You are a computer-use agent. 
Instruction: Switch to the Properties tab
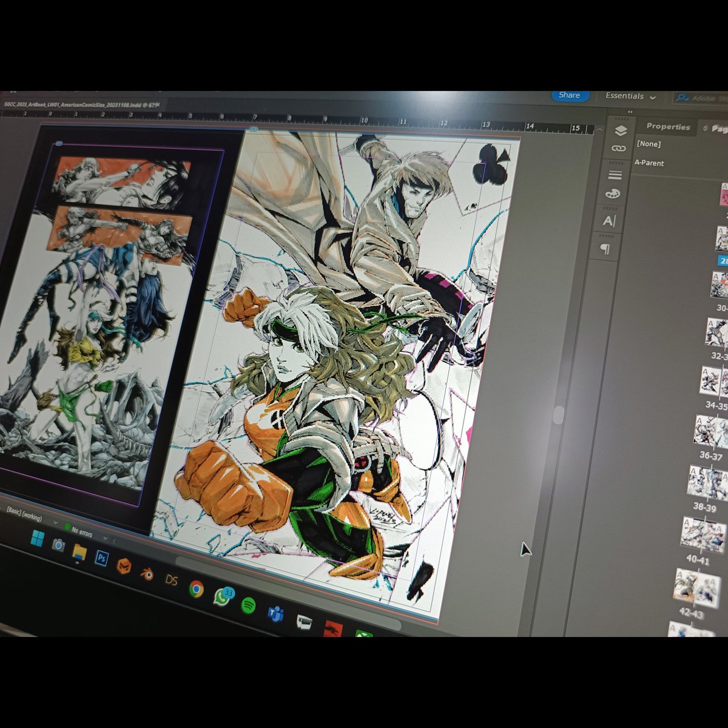coord(668,127)
